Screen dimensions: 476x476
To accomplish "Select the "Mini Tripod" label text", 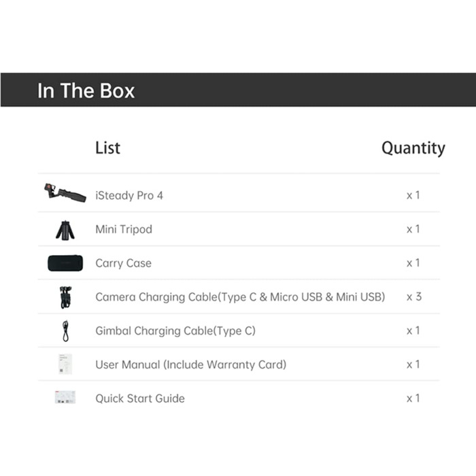I will (124, 229).
